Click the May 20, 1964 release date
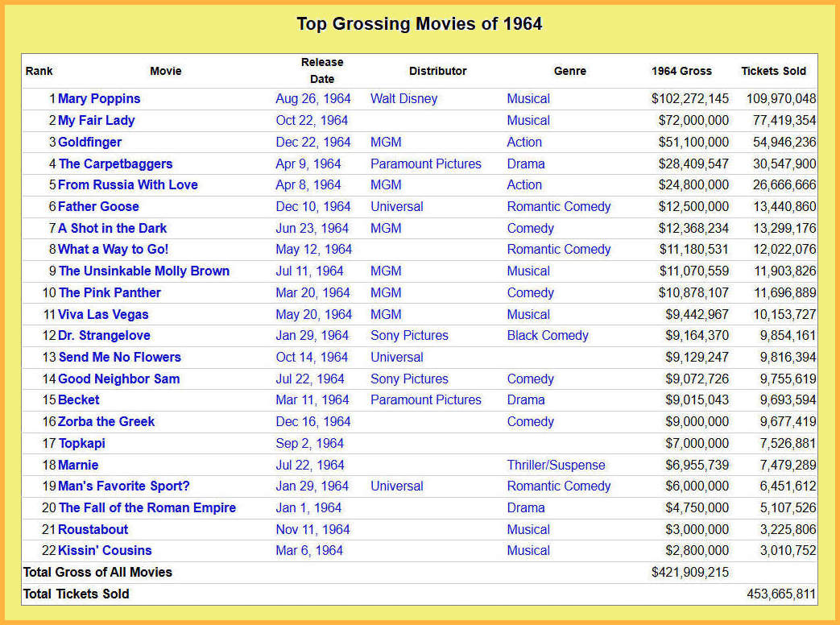This screenshot has width=840, height=625. tap(314, 314)
